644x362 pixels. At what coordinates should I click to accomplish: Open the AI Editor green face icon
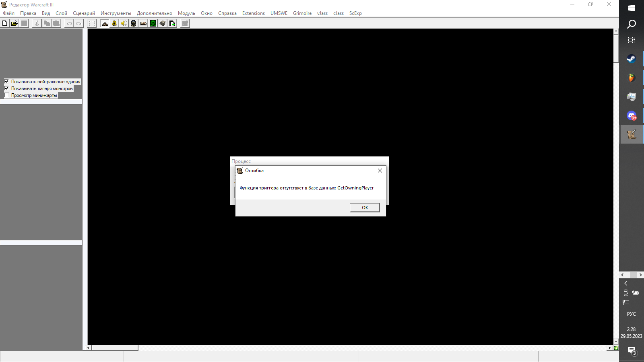pos(153,23)
